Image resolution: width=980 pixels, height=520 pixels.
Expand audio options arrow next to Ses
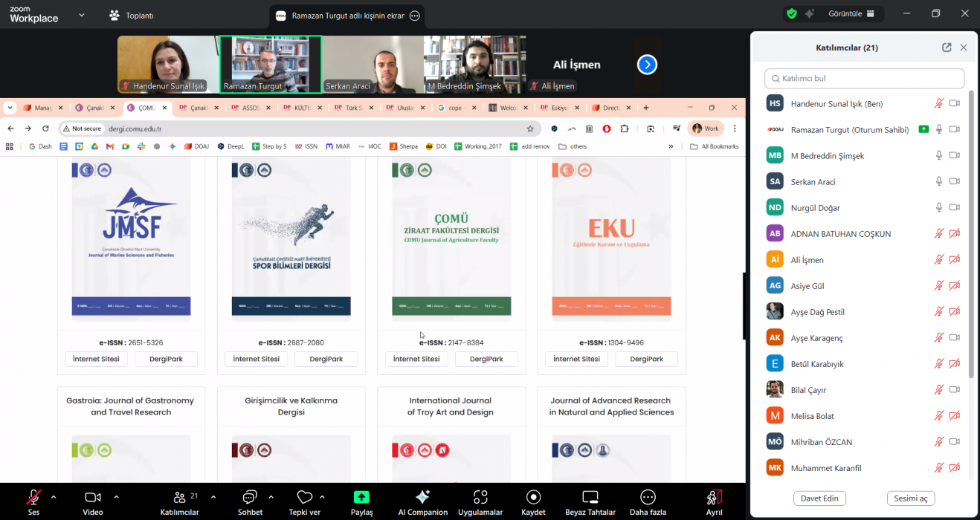[54, 496]
